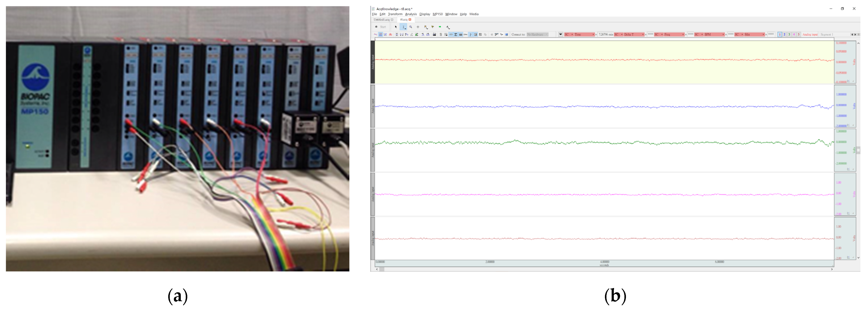Toggle channel 3 visibility button
Screen dimensions: 868x309
(789, 34)
